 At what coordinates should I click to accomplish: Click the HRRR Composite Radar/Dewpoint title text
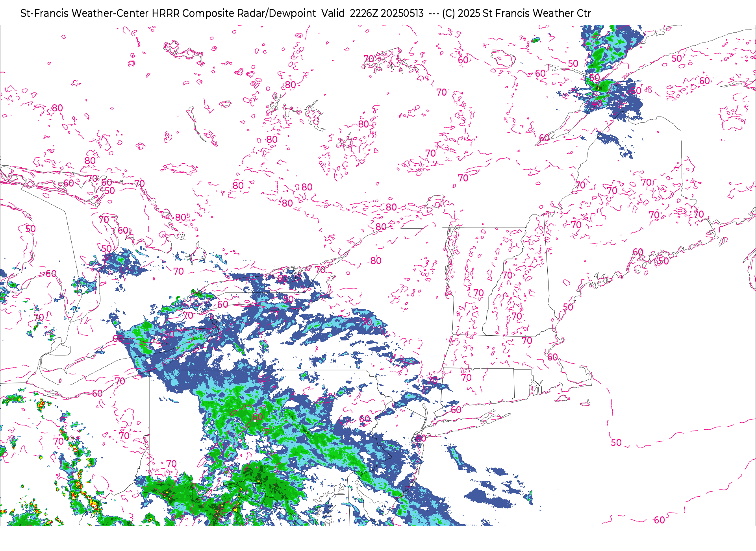[x=234, y=13]
